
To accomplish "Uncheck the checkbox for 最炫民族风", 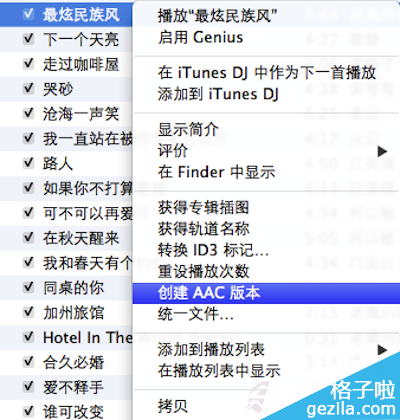I will click(29, 14).
